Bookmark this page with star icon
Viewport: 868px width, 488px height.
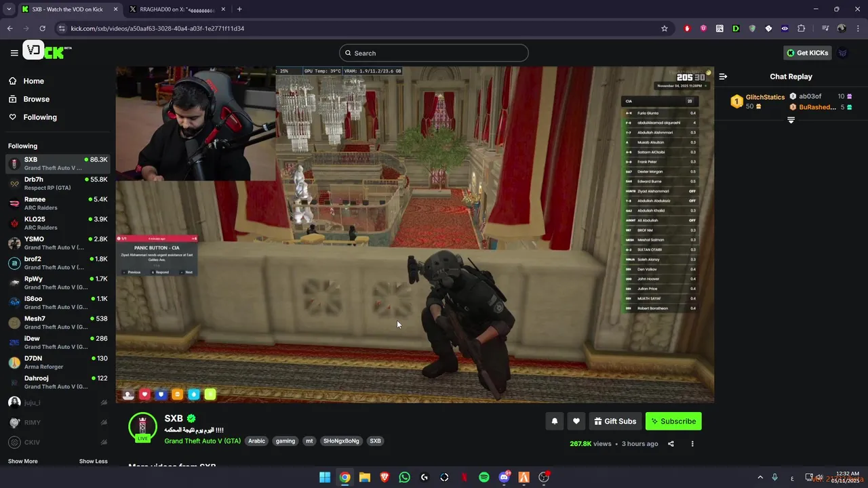tap(665, 28)
